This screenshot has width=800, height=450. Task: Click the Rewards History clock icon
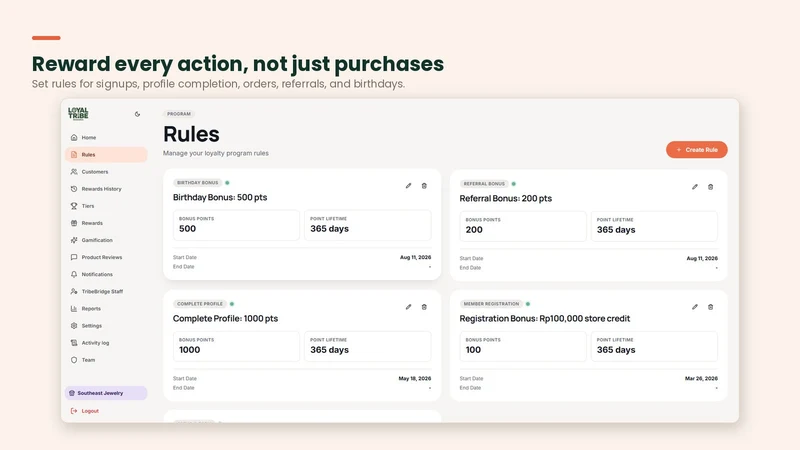click(x=74, y=189)
